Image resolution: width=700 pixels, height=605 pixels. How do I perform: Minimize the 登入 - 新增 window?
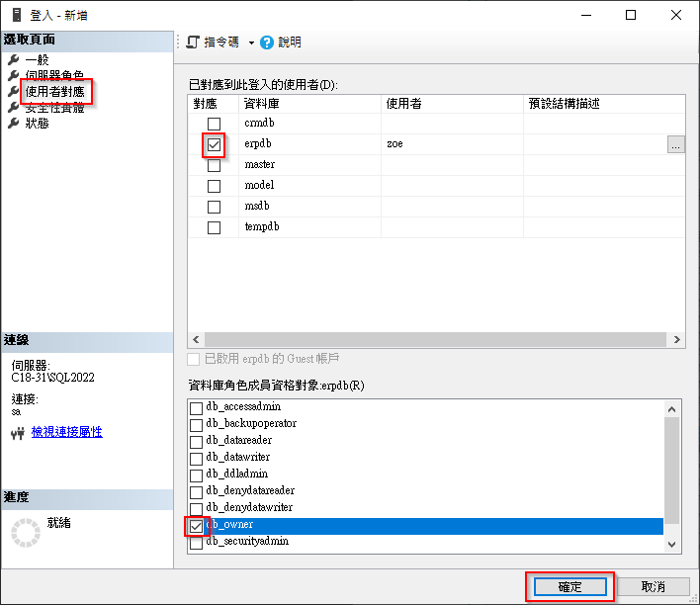click(x=586, y=15)
